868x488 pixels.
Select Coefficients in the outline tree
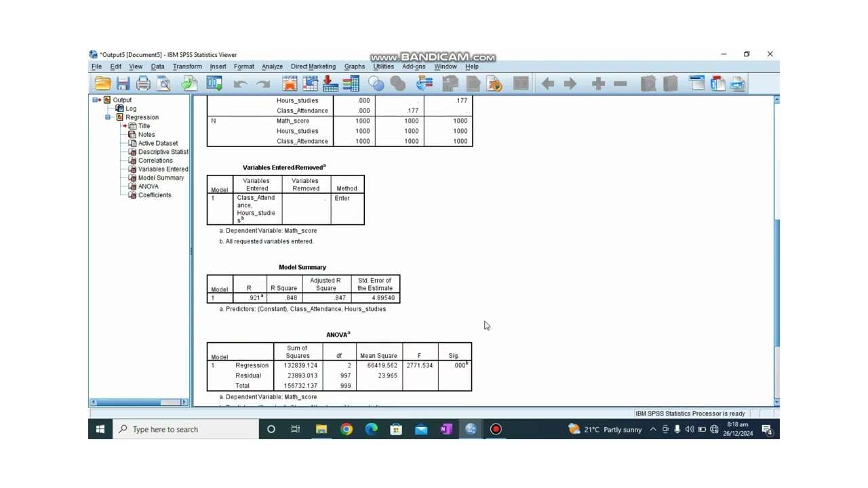(x=155, y=195)
